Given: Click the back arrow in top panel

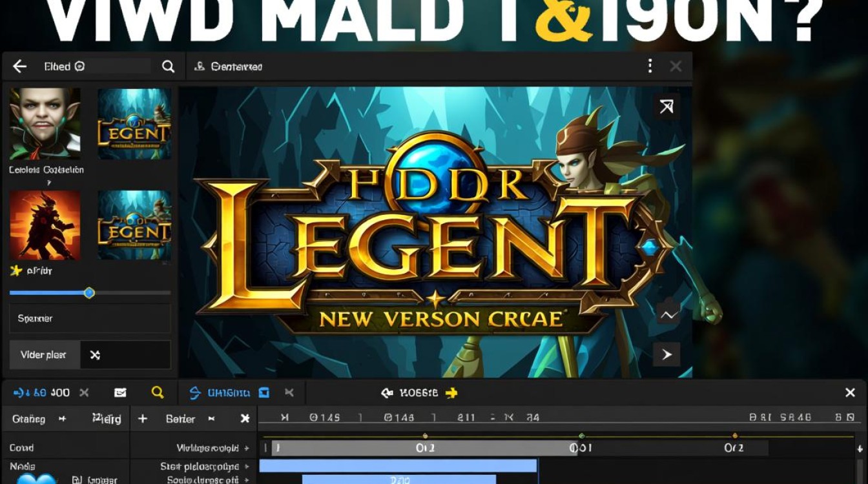Looking at the screenshot, I should tap(19, 66).
